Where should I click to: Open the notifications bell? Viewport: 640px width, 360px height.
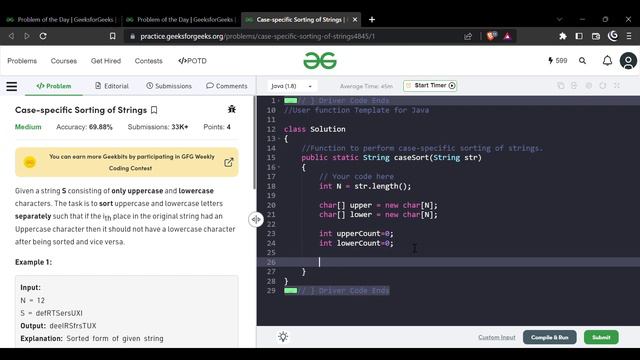(x=607, y=61)
